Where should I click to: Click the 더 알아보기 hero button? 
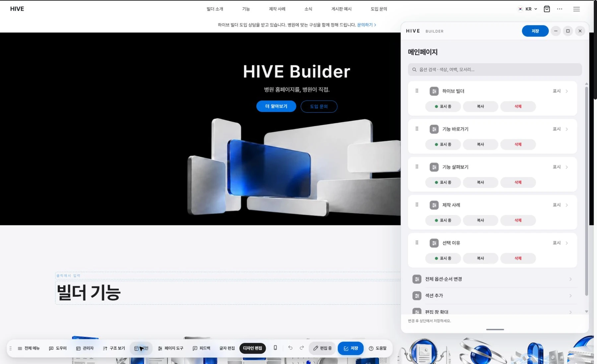[x=276, y=106]
